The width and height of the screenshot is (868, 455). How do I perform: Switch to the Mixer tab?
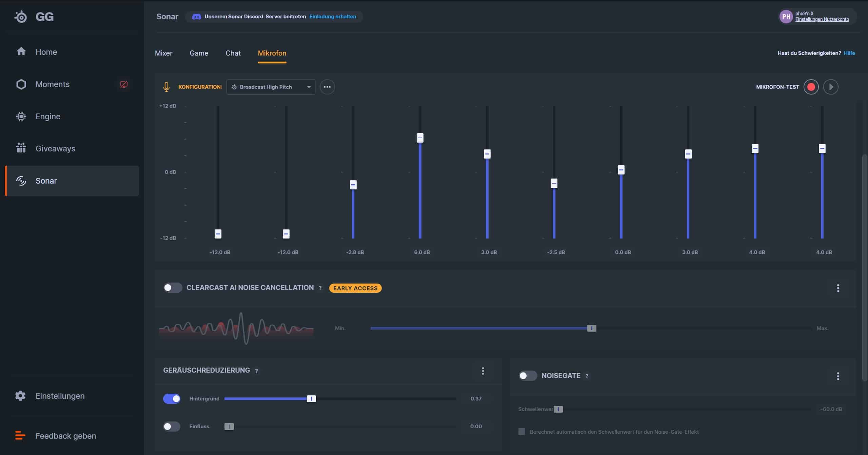tap(163, 53)
